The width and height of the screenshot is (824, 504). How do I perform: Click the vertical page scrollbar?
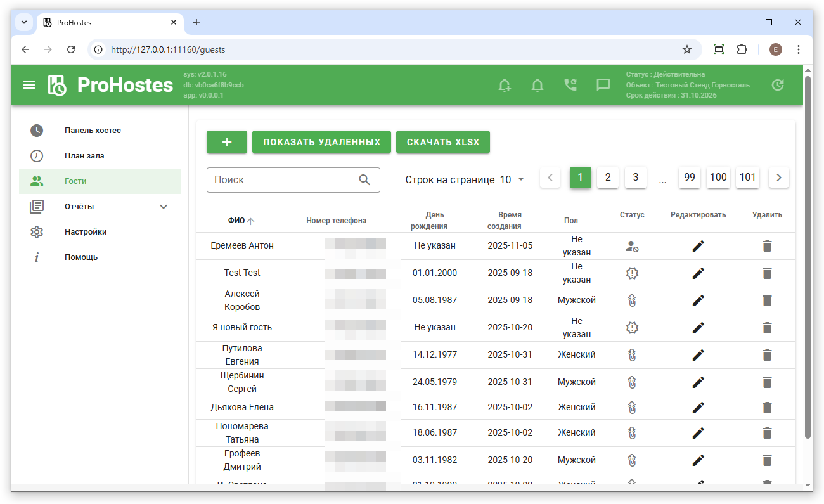click(808, 254)
